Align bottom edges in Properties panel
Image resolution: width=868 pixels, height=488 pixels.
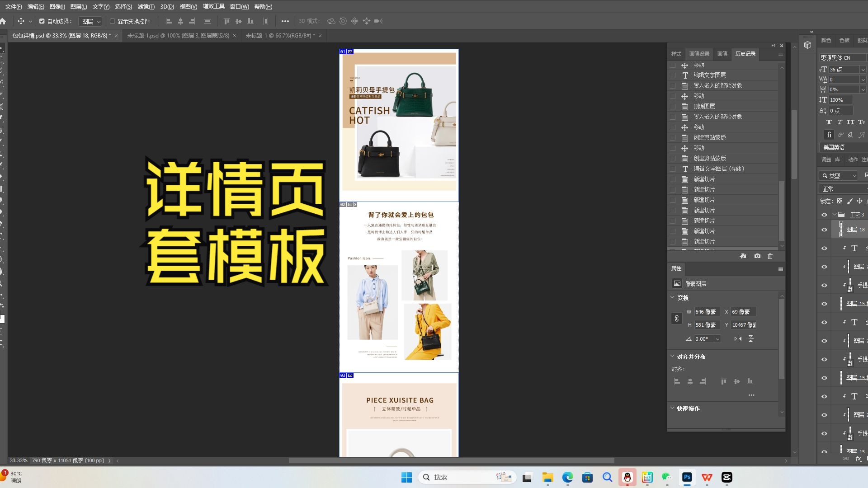click(x=750, y=382)
